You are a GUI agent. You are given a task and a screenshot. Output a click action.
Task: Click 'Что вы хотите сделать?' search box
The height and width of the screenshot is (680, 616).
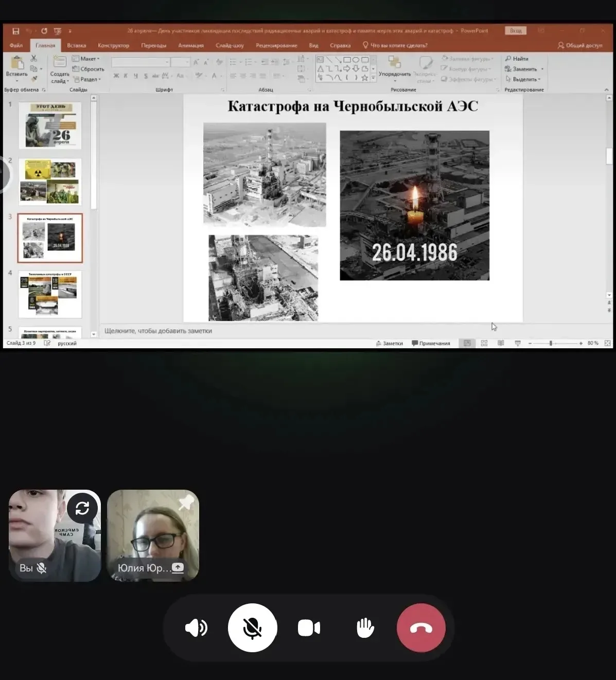click(x=395, y=45)
